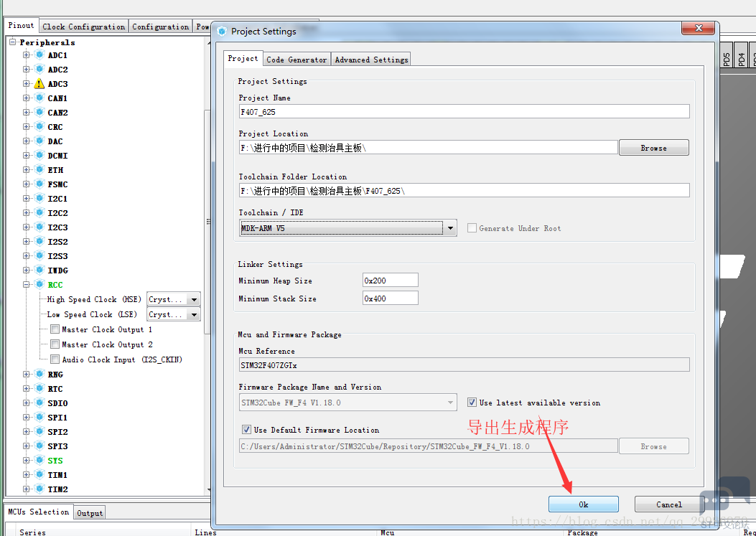Viewport: 756px width, 536px height.
Task: Expand the ADC1 tree node
Action: pyautogui.click(x=26, y=55)
